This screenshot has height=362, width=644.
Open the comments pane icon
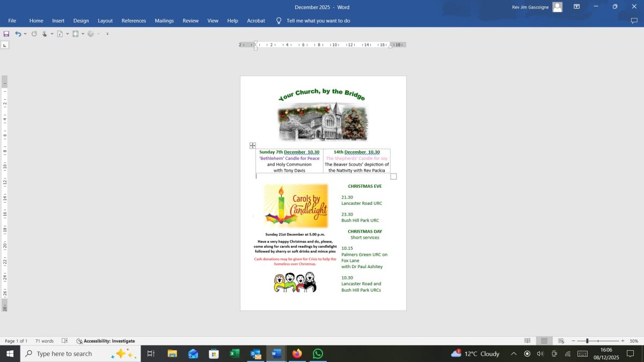(x=634, y=21)
